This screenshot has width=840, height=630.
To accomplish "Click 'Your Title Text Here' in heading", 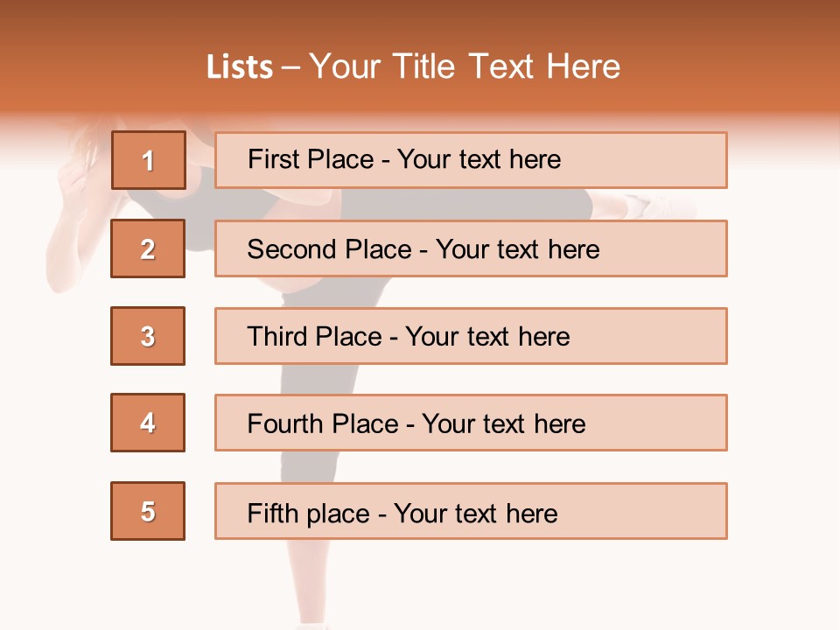I will (x=465, y=66).
